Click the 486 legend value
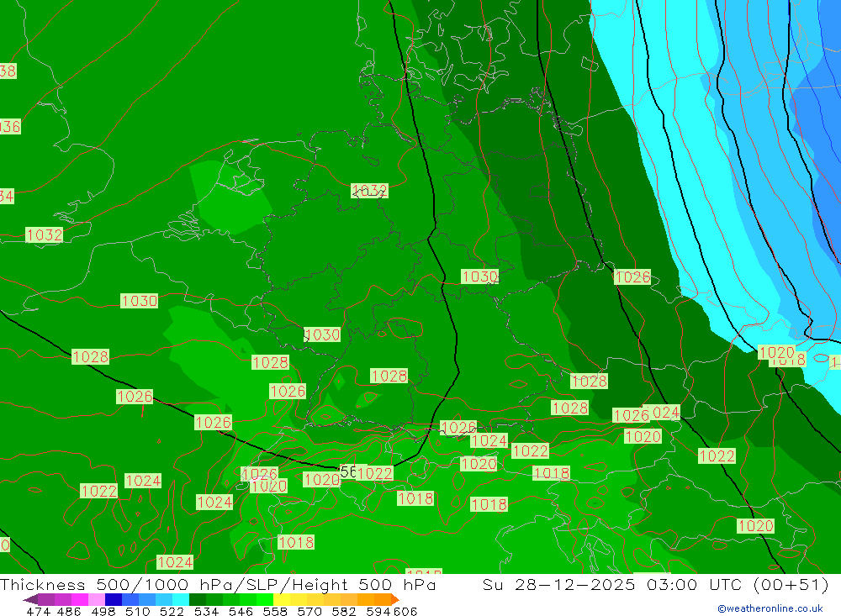This screenshot has width=841, height=616. (69, 611)
